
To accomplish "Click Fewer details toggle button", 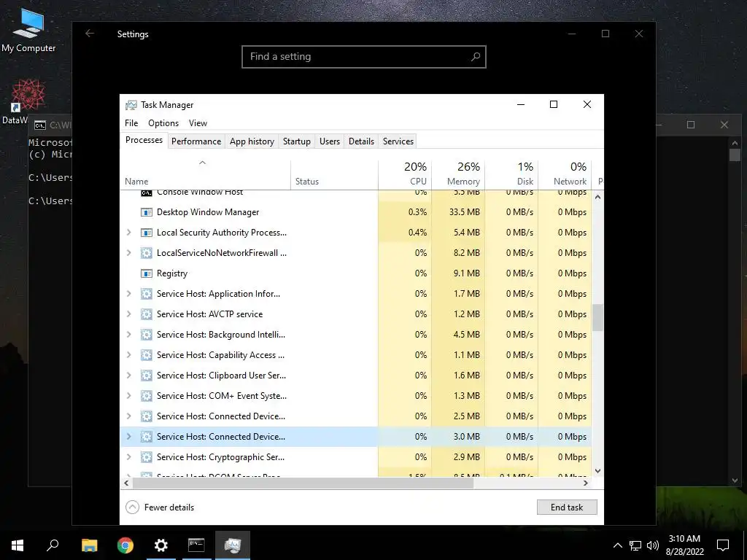I will [x=160, y=507].
